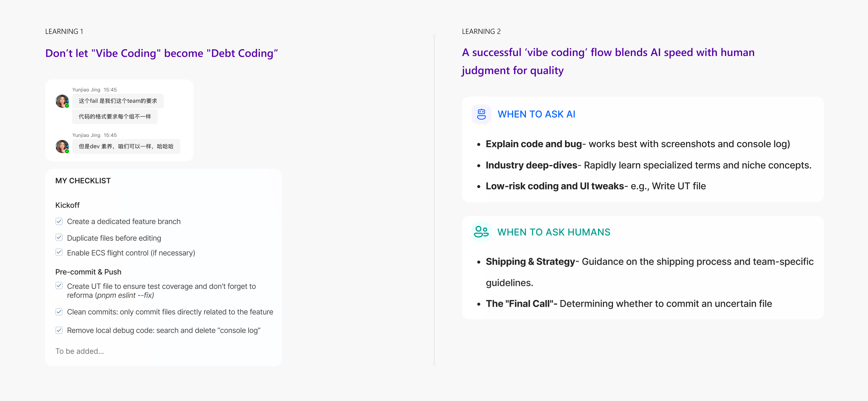Click the To be added... placeholder text
This screenshot has width=868, height=401.
[80, 351]
